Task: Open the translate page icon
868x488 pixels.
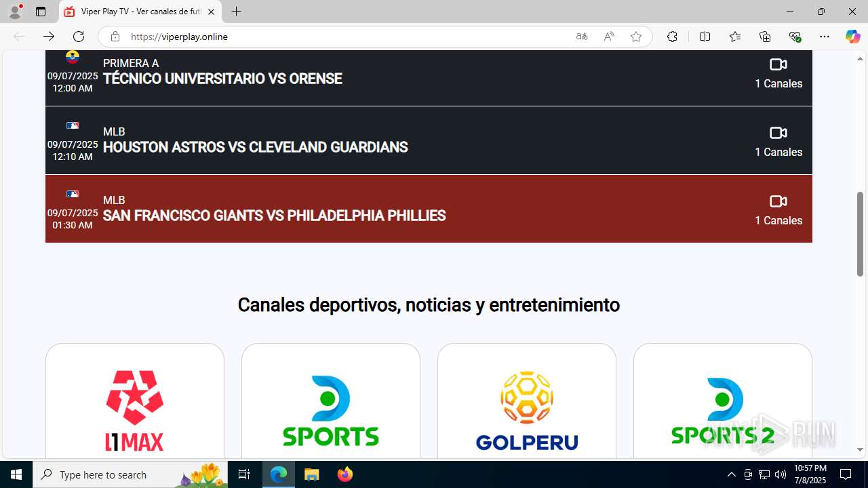Action: tap(582, 37)
